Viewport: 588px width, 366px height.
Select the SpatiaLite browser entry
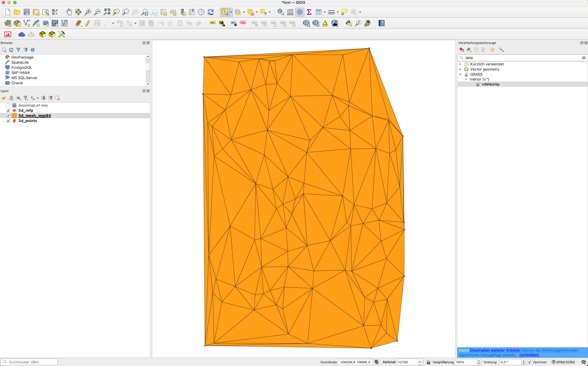pos(20,62)
